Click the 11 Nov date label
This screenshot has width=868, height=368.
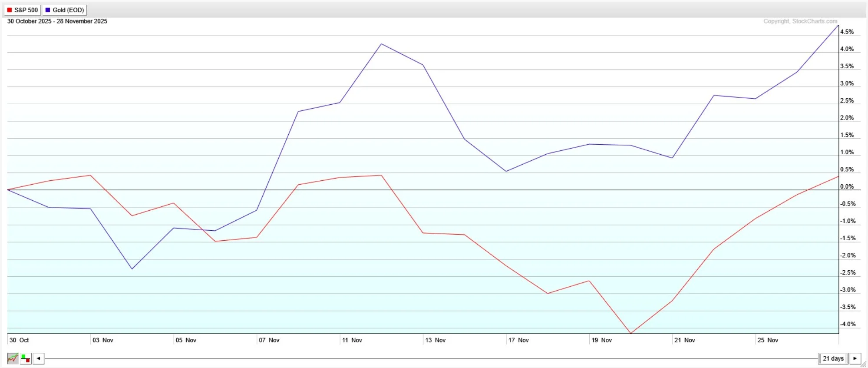click(x=352, y=340)
